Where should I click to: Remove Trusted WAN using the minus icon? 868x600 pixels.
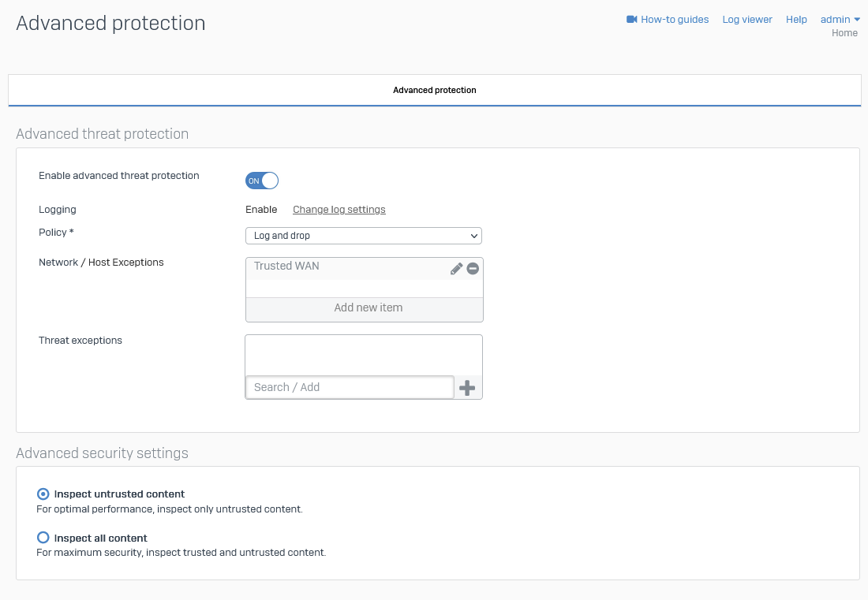tap(473, 269)
